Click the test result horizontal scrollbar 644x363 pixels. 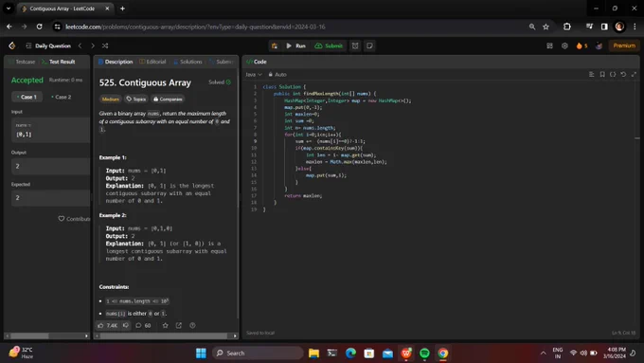pos(29,336)
